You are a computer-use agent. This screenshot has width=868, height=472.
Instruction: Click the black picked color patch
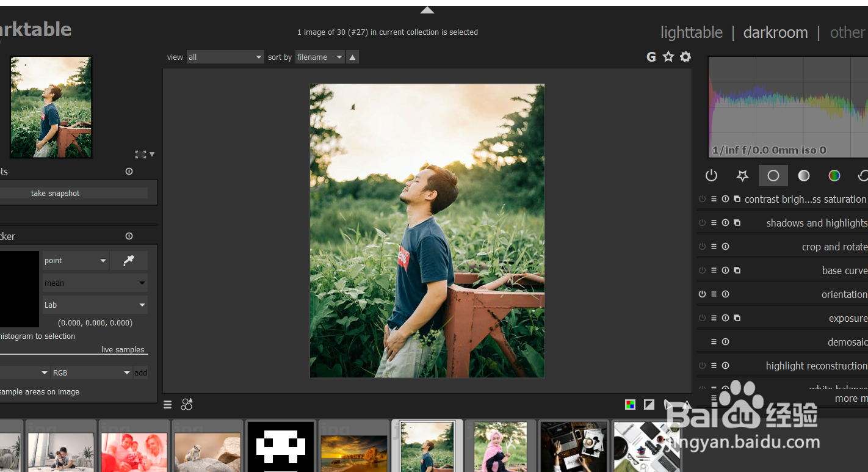pyautogui.click(x=19, y=289)
